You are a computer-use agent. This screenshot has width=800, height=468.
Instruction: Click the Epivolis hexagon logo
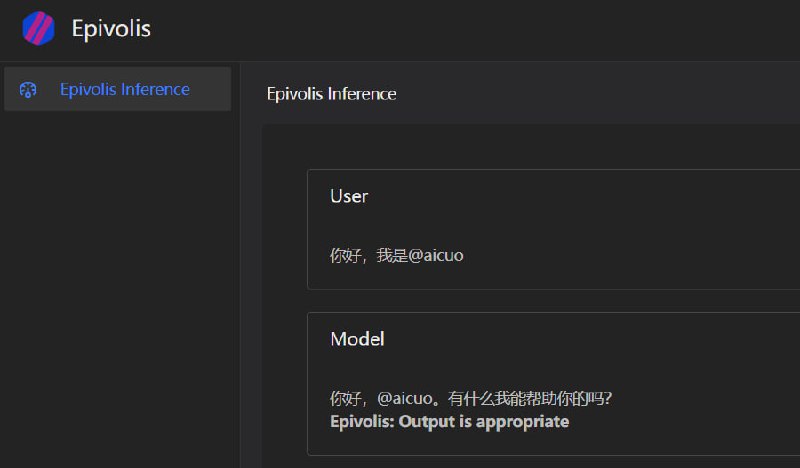pyautogui.click(x=39, y=29)
